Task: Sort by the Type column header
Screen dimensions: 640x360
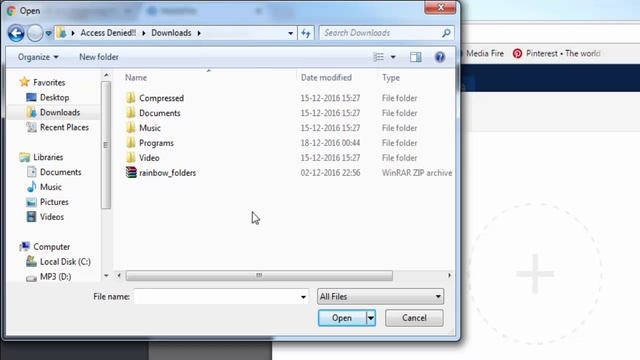Action: 391,78
